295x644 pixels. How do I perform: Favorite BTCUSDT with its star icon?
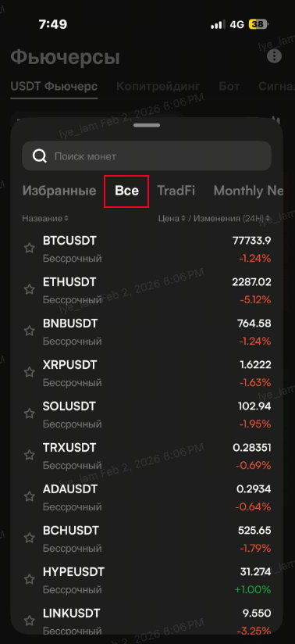point(29,248)
